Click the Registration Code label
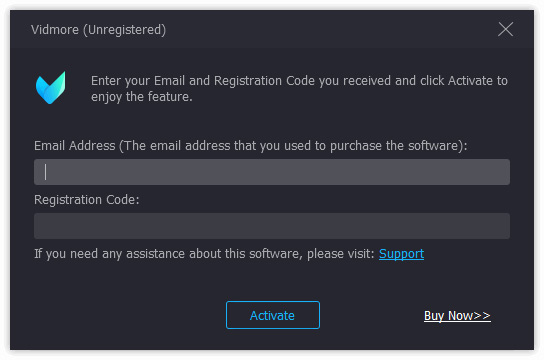544x360 pixels. (86, 200)
